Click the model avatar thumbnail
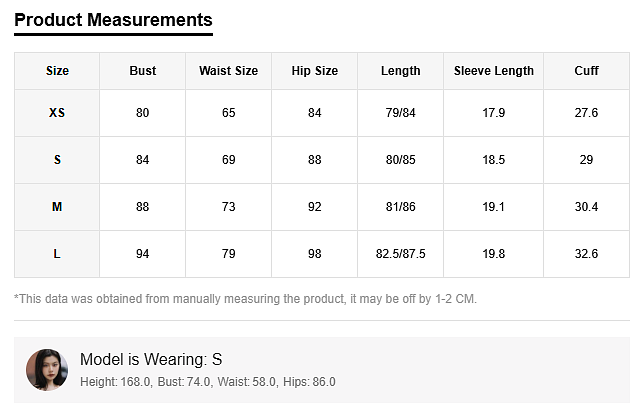The height and width of the screenshot is (411, 643). point(46,370)
